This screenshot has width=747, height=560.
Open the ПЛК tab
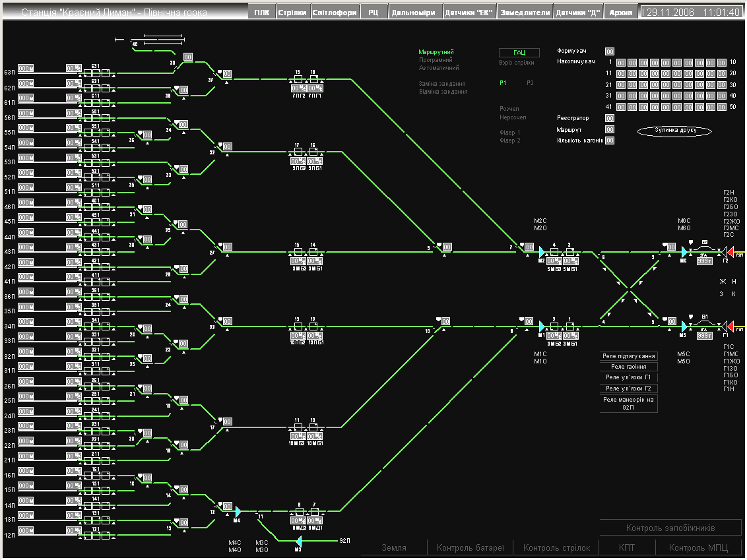point(261,13)
